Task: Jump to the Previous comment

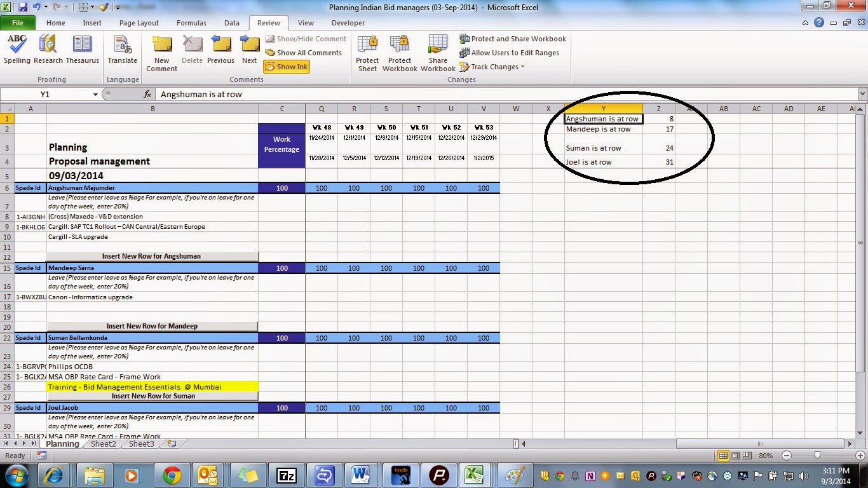Action: pos(220,51)
